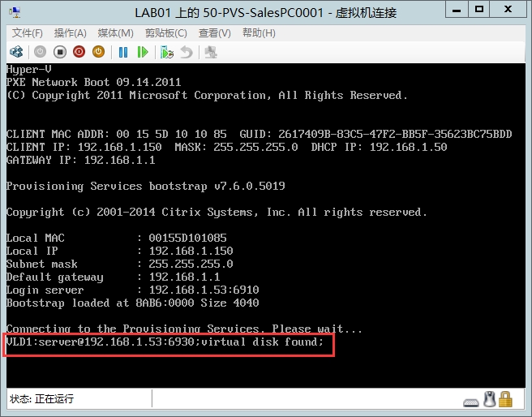Close the virtual machine connection window
The height and width of the screenshot is (417, 532).
(508, 10)
